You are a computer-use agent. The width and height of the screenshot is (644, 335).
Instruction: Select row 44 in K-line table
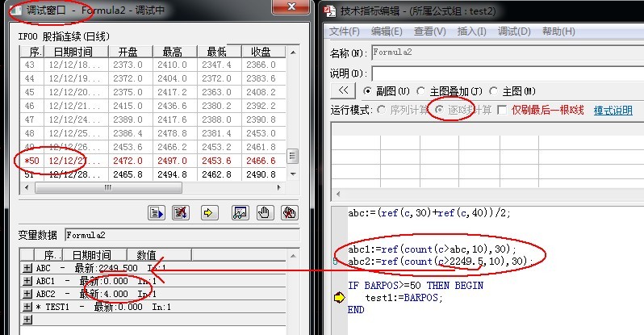click(153, 78)
